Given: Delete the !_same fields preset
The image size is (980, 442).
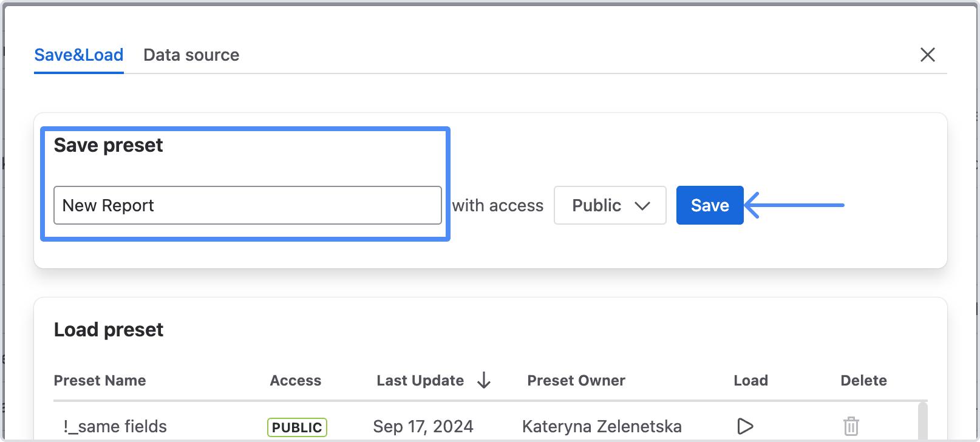Looking at the screenshot, I should point(851,426).
